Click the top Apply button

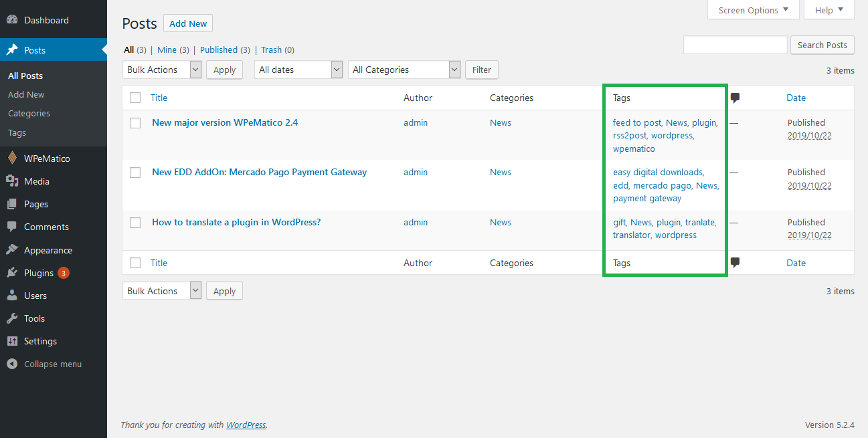click(224, 70)
